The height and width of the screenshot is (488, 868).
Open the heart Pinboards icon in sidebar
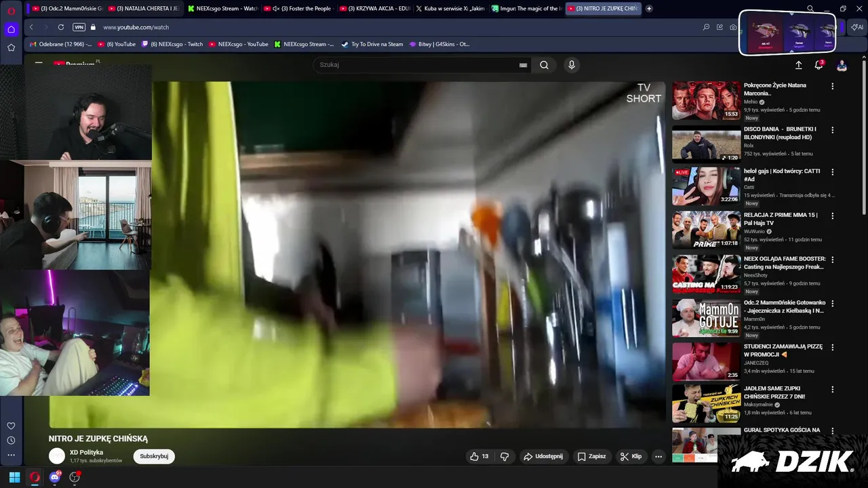pos(11,426)
